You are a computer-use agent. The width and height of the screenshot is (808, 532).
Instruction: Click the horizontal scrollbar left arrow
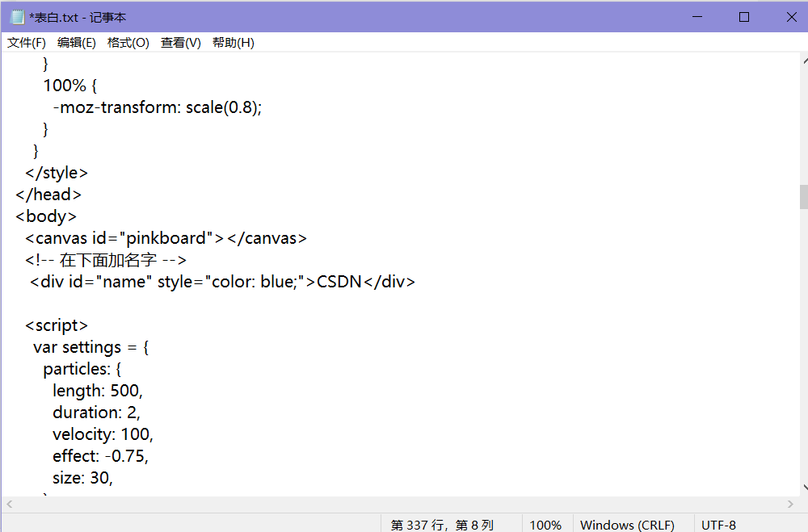(7, 504)
